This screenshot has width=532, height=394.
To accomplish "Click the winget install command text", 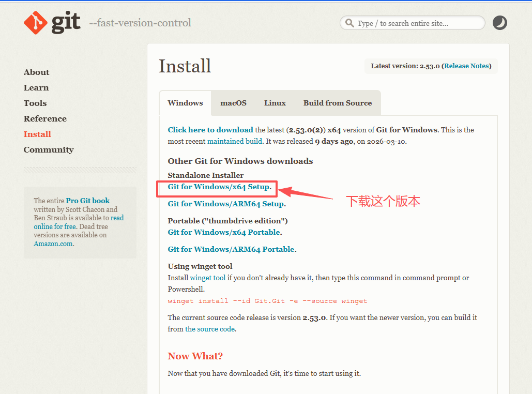I will click(x=267, y=301).
